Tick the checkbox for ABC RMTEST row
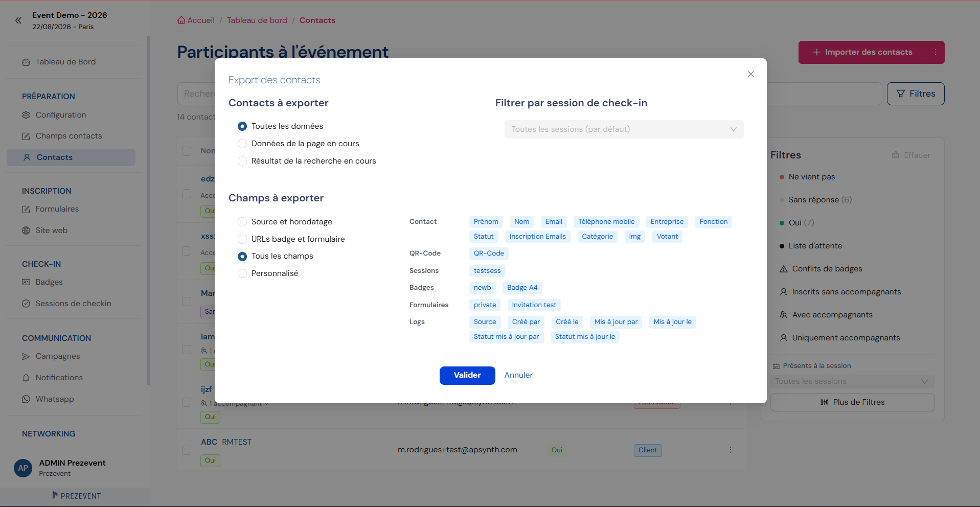Image resolution: width=980 pixels, height=507 pixels. point(187,450)
